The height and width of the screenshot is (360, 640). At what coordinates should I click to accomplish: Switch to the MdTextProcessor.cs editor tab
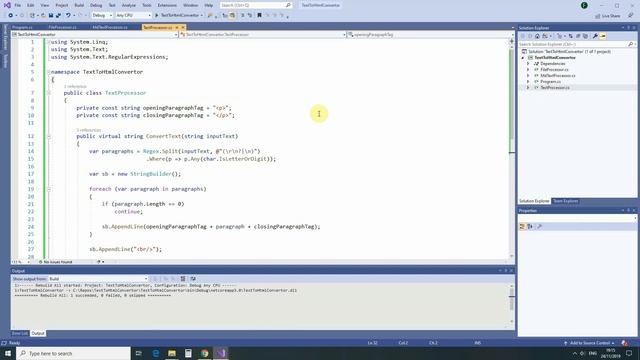(110, 27)
